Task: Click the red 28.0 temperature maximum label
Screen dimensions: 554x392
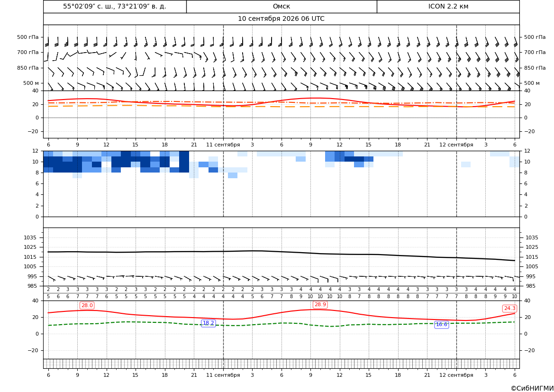Action: click(x=87, y=305)
